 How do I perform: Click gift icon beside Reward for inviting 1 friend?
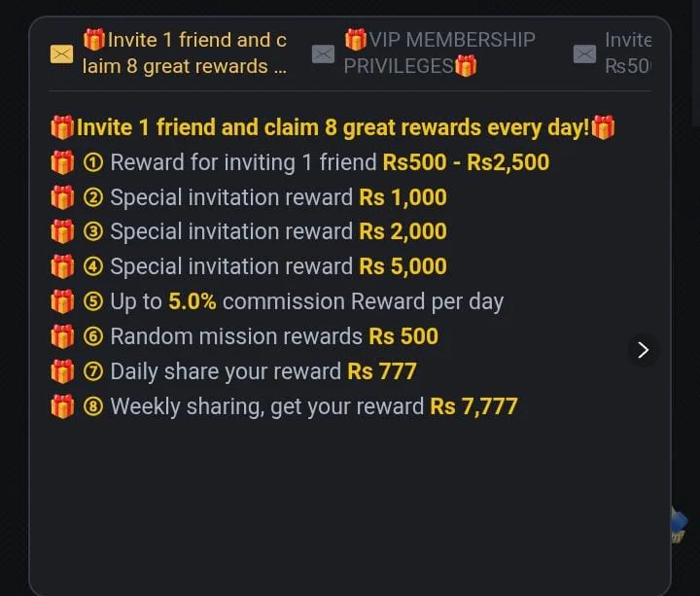62,163
